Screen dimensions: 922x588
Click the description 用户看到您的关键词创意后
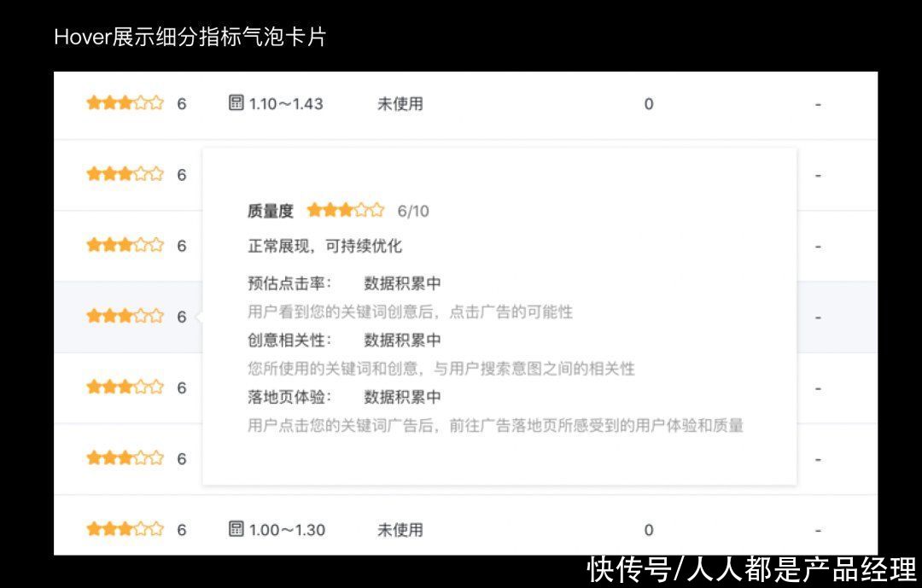pyautogui.click(x=410, y=311)
